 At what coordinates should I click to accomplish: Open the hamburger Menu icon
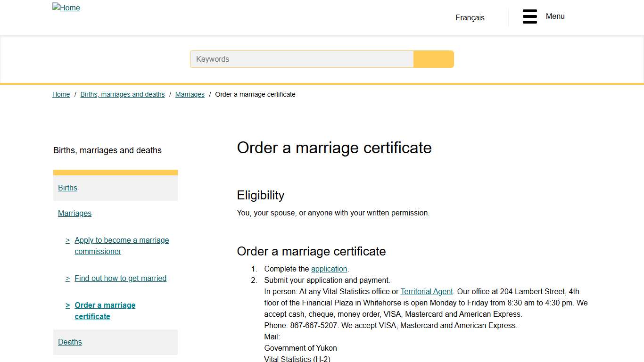(529, 16)
